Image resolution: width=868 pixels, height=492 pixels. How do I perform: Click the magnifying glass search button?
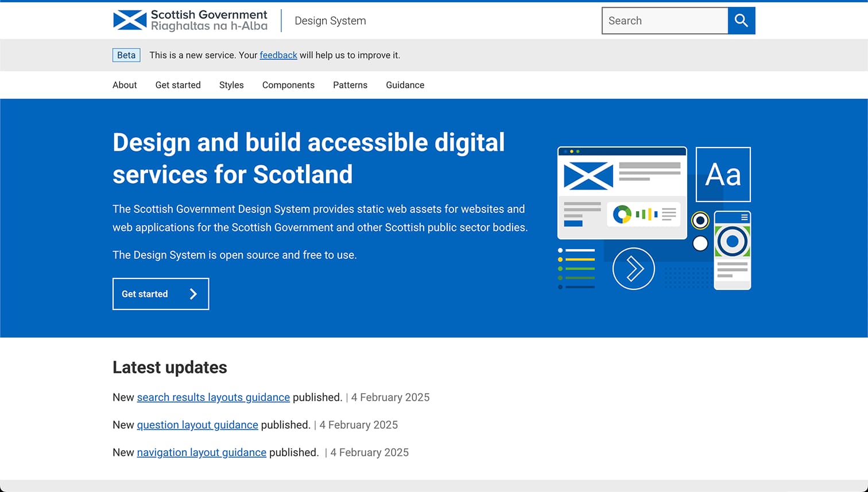(x=741, y=21)
